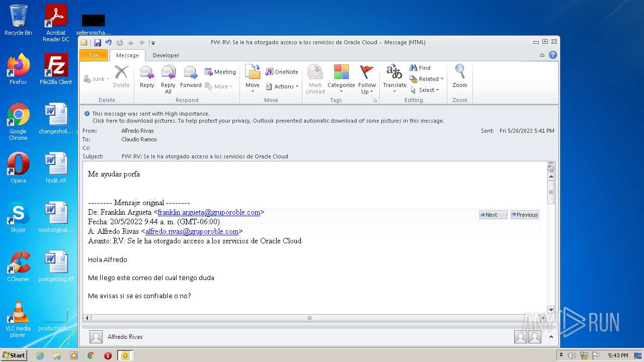This screenshot has height=362, width=644.
Task: Click Previous in message body
Action: [524, 215]
